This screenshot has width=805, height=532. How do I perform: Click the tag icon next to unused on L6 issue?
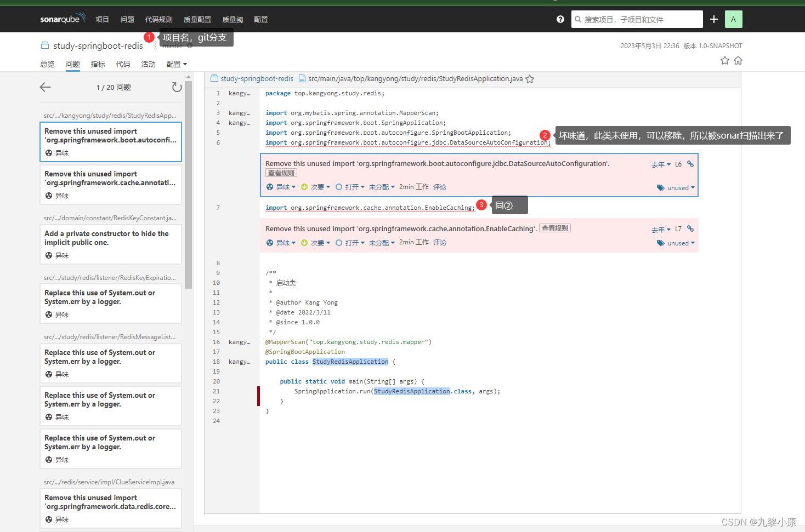click(x=661, y=187)
